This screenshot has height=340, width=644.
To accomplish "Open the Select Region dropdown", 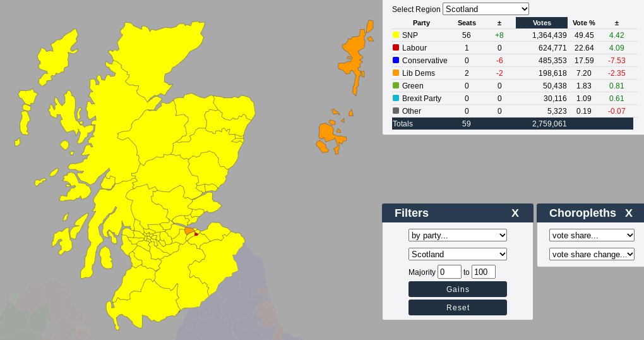I will (x=486, y=9).
